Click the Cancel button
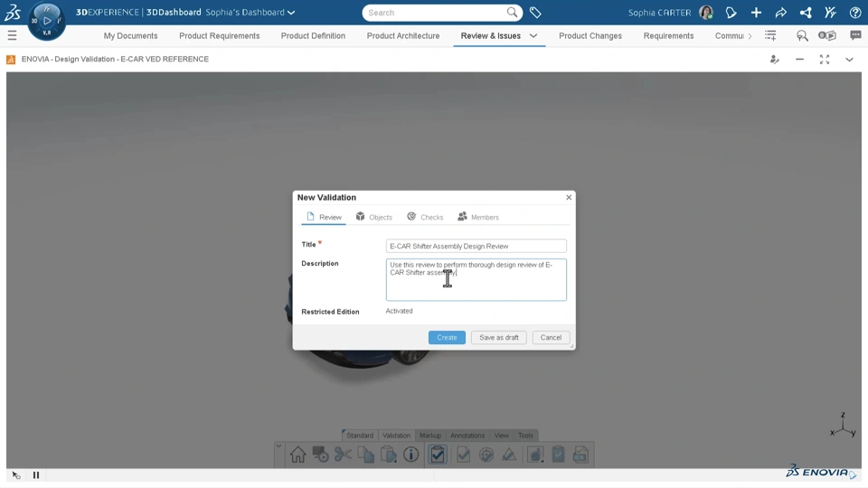868x488 pixels. (551, 337)
